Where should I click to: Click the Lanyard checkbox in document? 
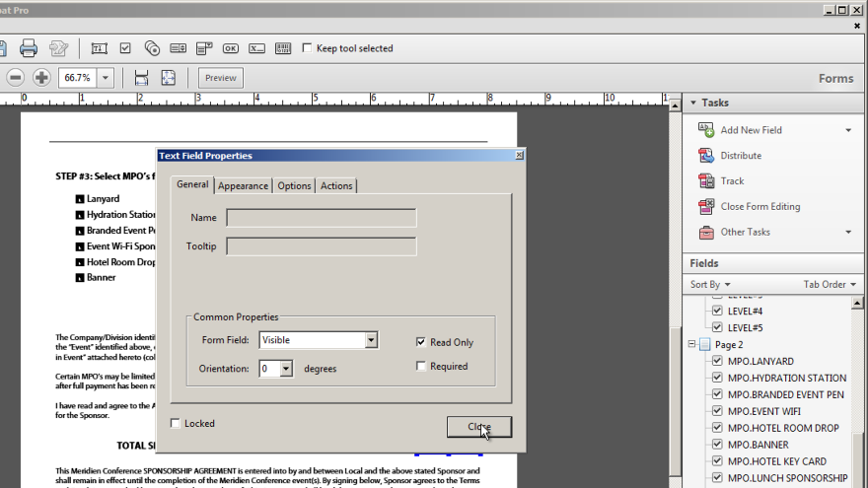tap(80, 198)
